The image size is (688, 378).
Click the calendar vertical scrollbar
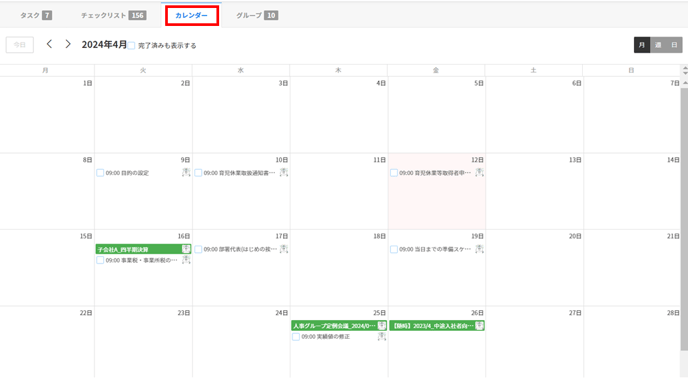point(684,219)
